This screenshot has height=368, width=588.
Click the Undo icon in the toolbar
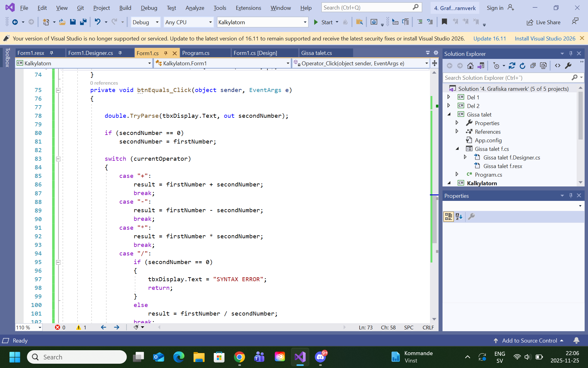point(97,22)
